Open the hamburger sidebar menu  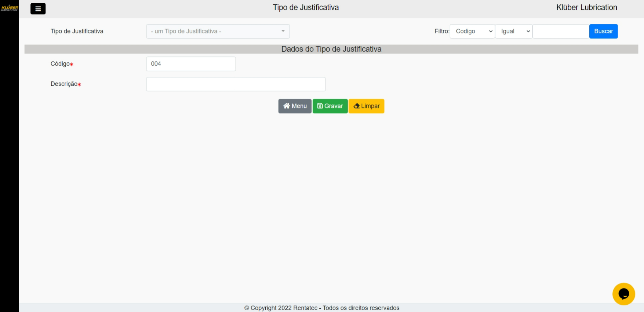click(38, 8)
